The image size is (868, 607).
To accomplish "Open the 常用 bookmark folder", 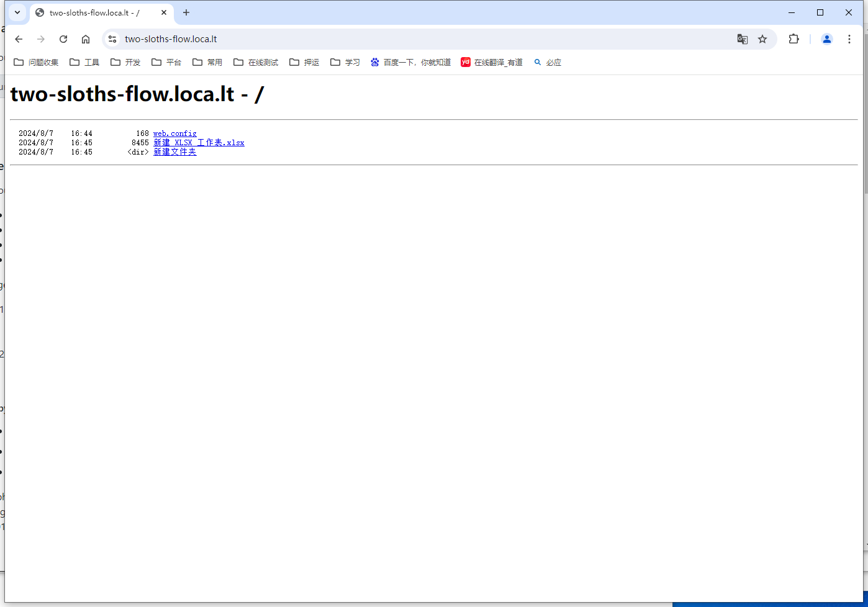I will pos(207,62).
